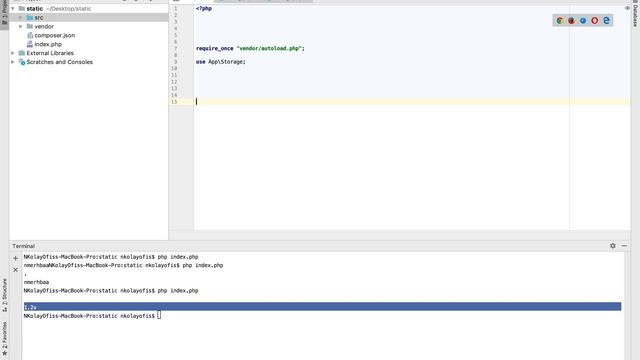Image resolution: width=640 pixels, height=360 pixels.
Task: Select static project root row
Action: click(89, 8)
